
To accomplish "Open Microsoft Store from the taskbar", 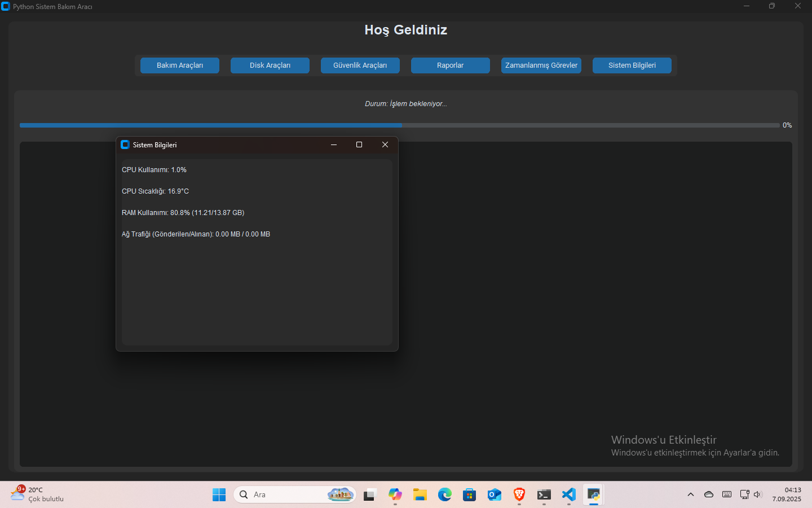I will [470, 494].
